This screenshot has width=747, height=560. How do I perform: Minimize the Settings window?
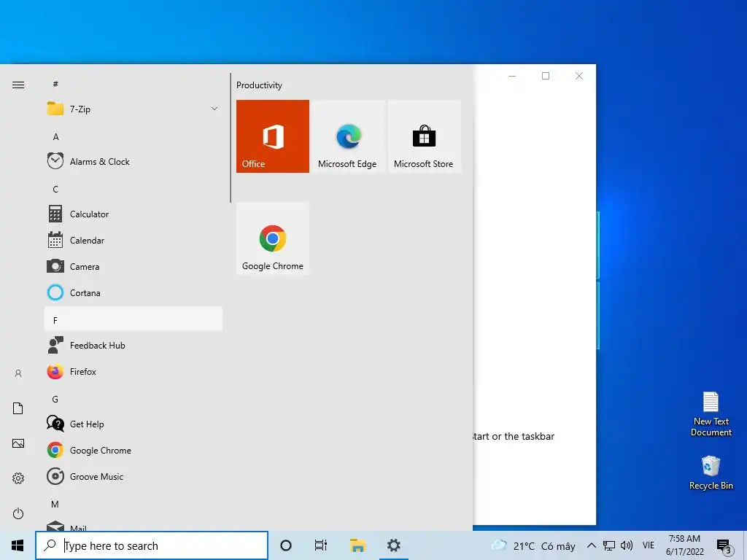pyautogui.click(x=512, y=76)
